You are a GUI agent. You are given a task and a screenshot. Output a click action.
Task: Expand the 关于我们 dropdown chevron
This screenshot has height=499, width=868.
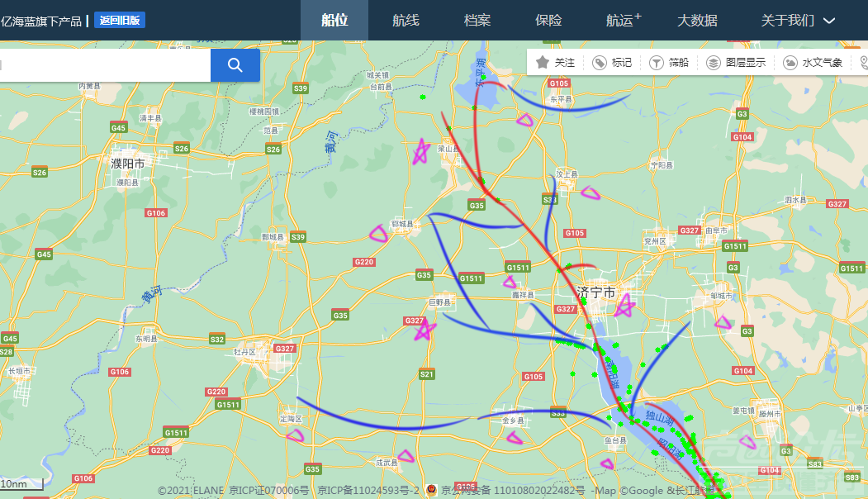[x=830, y=21]
